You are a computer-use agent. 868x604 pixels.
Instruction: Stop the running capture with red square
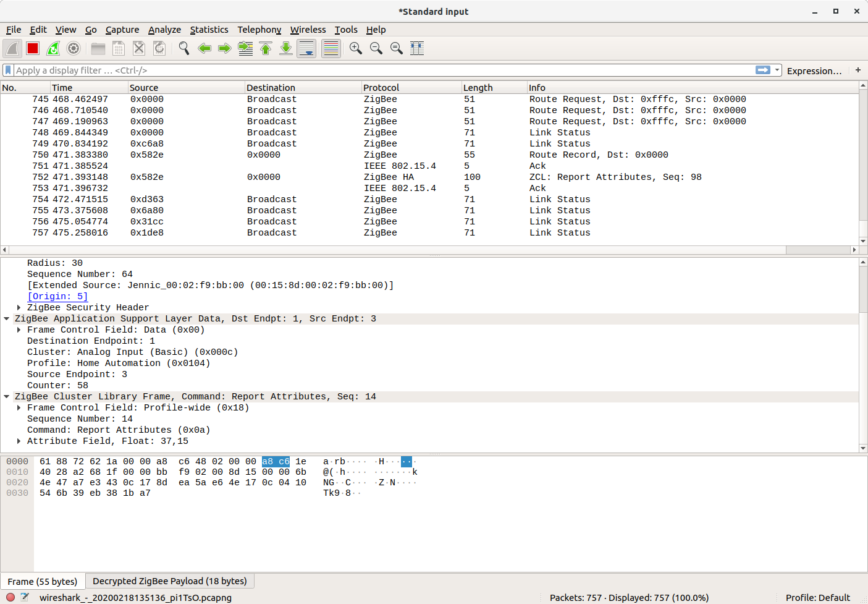[x=33, y=48]
